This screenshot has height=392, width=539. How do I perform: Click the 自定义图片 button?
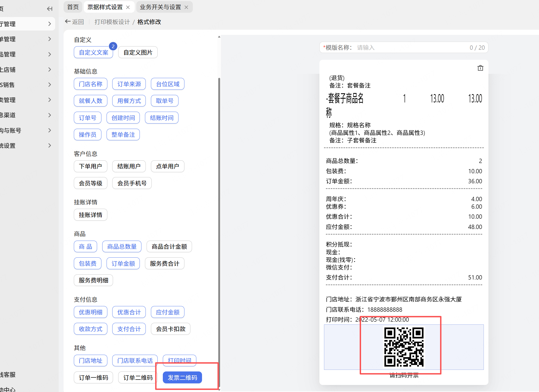(138, 52)
